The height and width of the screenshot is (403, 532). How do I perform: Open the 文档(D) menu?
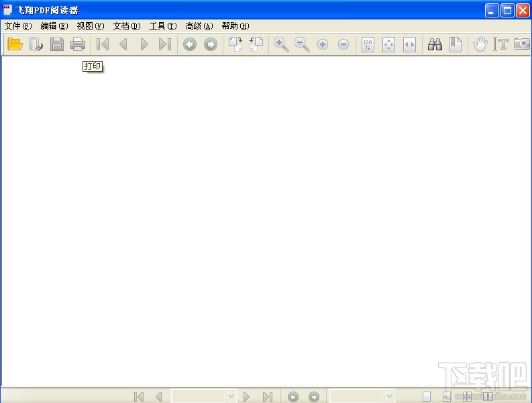click(x=127, y=26)
